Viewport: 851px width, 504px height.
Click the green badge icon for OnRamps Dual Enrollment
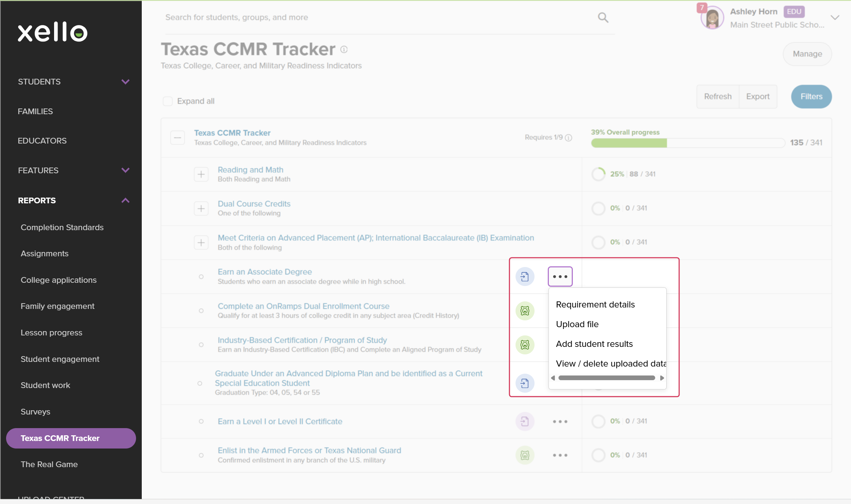[x=525, y=311]
